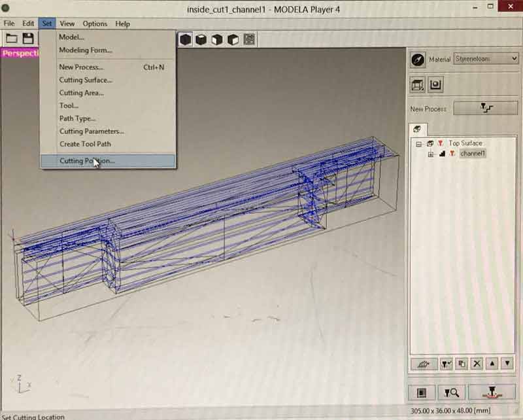Choose Path Type... menu entry
Screen dimensions: 523x420
(x=108, y=118)
